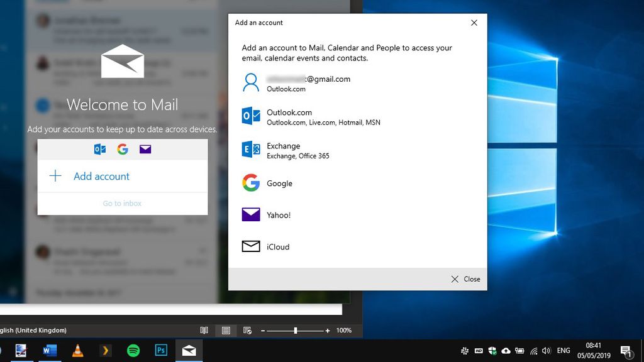
Task: Close the Add an account dialog
Action: [x=474, y=23]
